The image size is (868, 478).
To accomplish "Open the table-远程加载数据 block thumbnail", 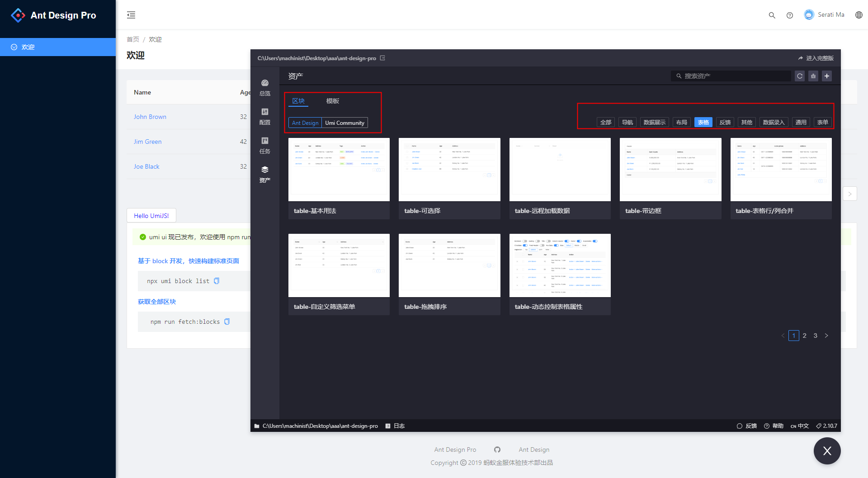I will [x=560, y=170].
